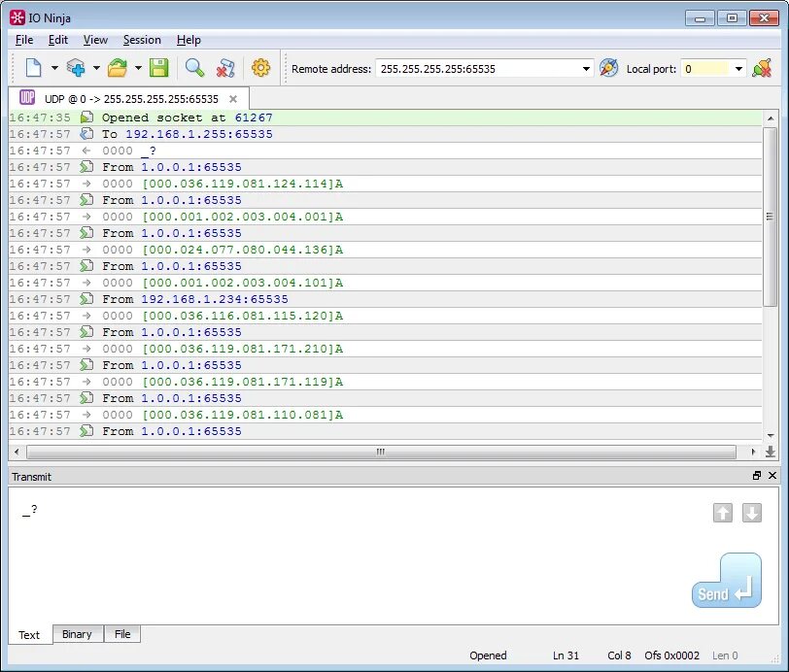Click log data [000.036.119.081.171.210]A
This screenshot has width=789, height=672.
point(243,349)
